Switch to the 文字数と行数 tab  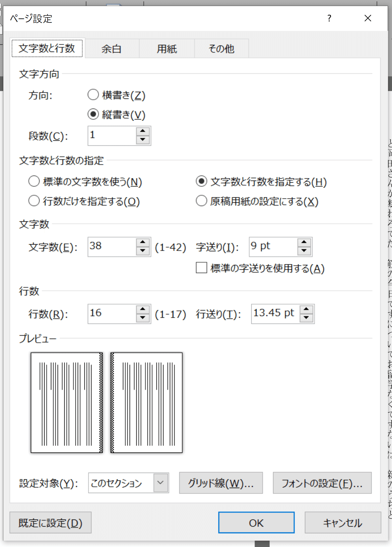pos(47,48)
